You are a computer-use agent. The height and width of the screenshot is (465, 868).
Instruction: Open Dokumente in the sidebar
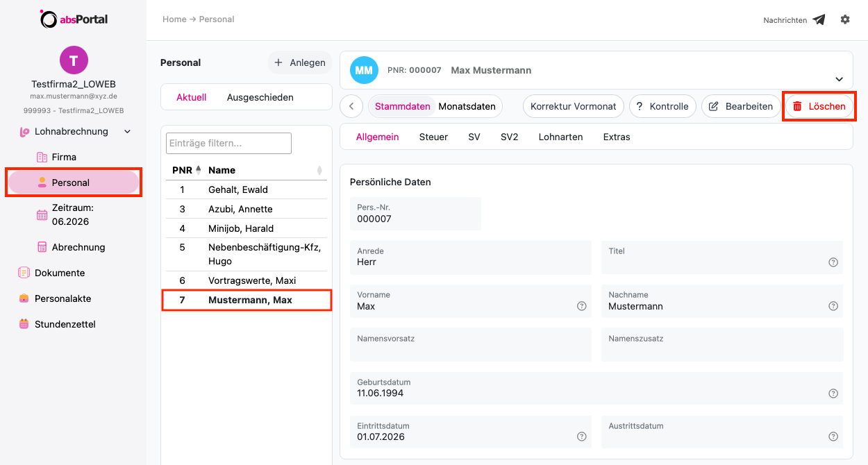click(60, 273)
